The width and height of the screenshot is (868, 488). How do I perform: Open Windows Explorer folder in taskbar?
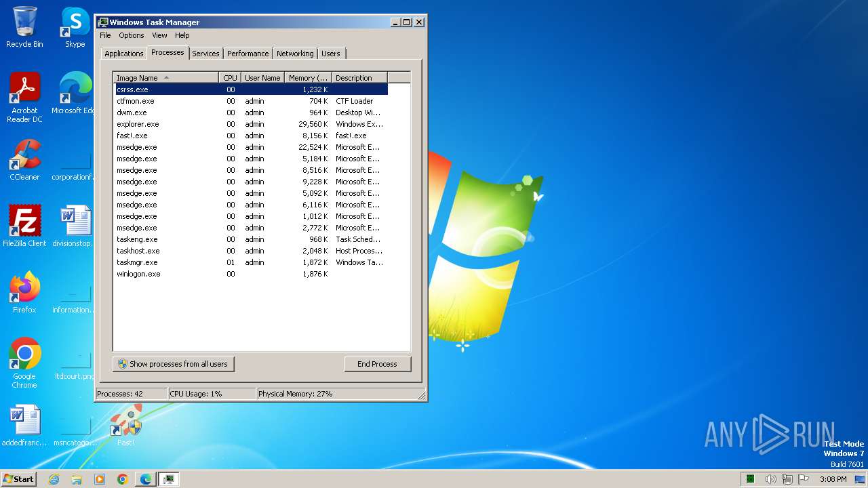[x=77, y=479]
